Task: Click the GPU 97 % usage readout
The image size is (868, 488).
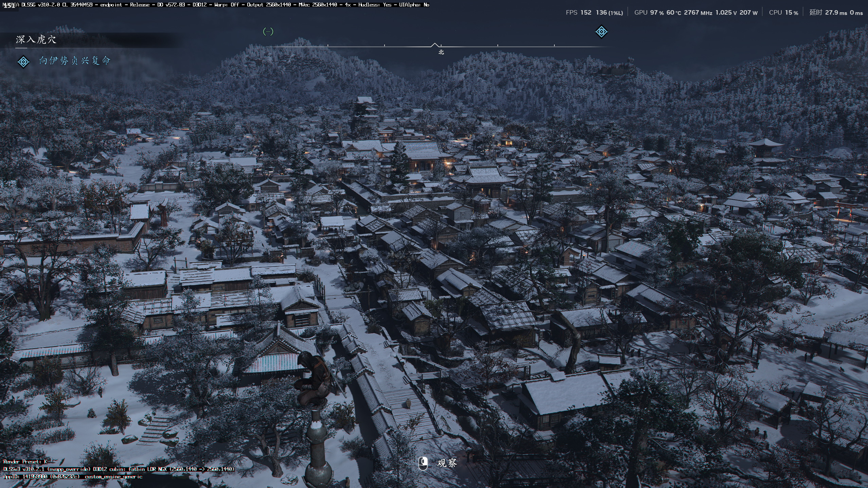Action: (649, 13)
